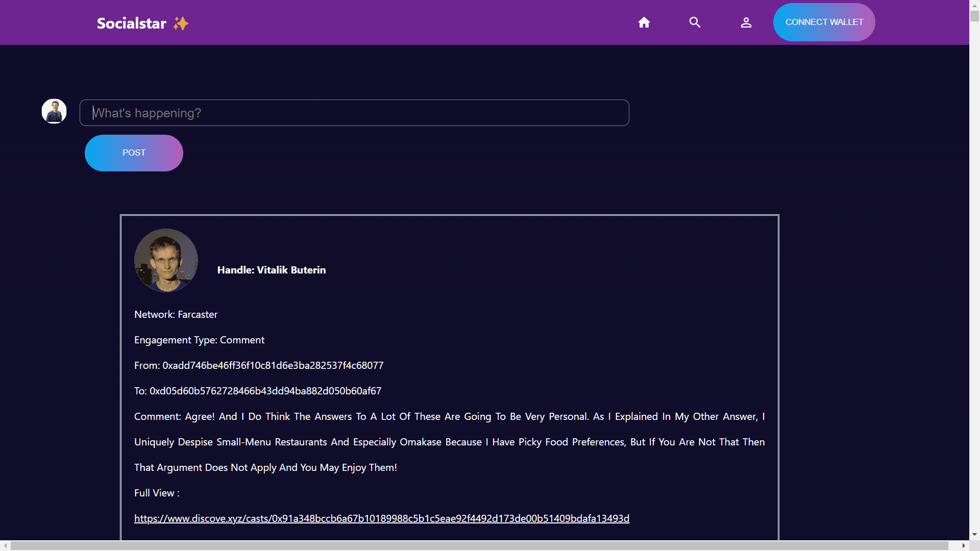Image resolution: width=980 pixels, height=551 pixels.
Task: Focus the What's happening input field
Action: (x=354, y=113)
